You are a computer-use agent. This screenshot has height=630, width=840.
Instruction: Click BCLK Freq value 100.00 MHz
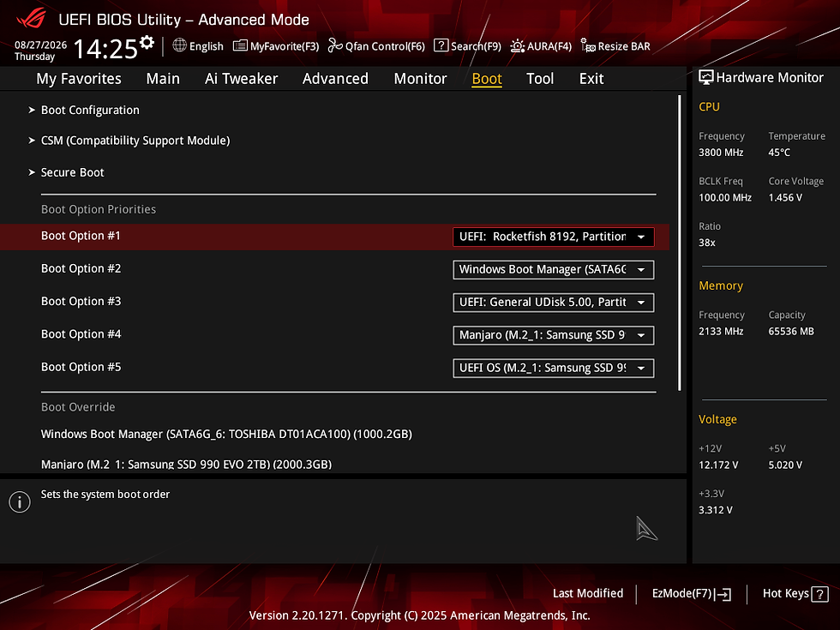(x=725, y=198)
